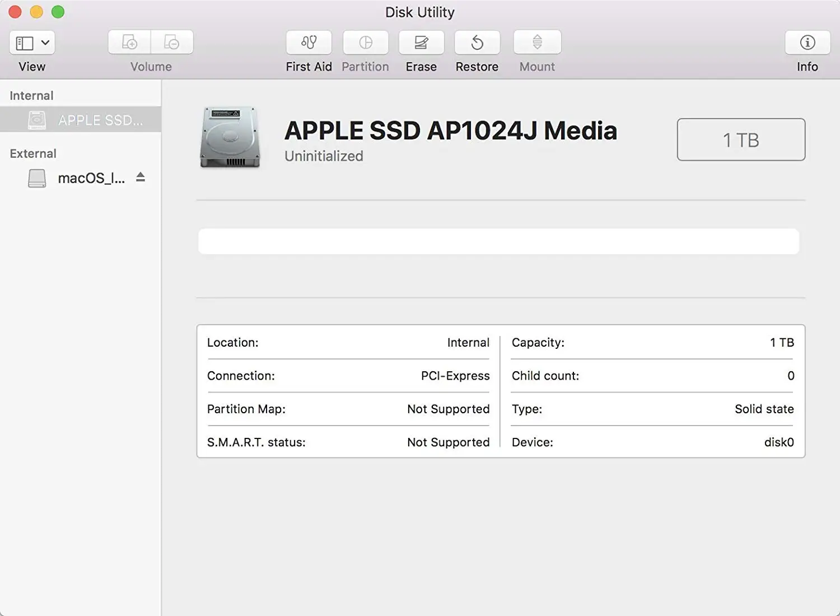Screen dimensions: 840x616
Task: Click the Partition Map row value
Action: tap(448, 409)
